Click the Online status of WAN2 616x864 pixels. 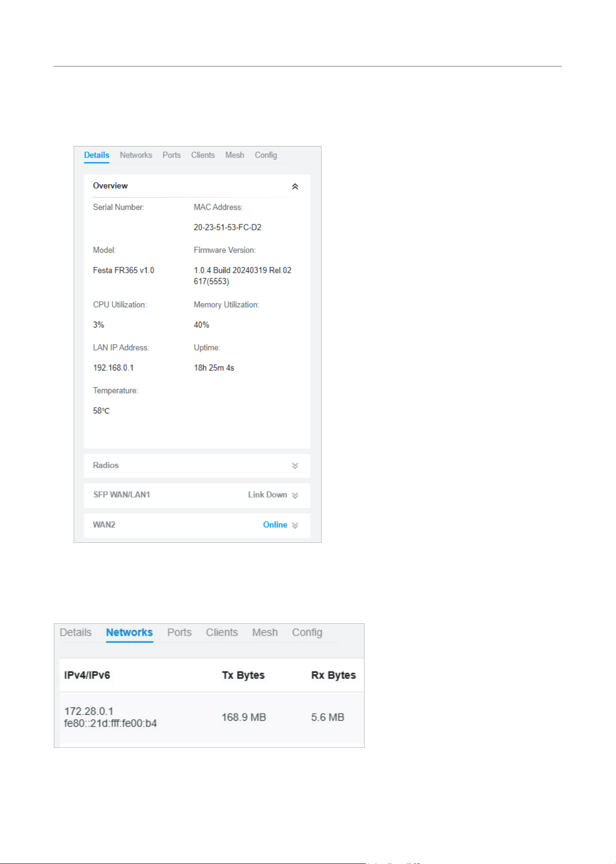pos(275,525)
